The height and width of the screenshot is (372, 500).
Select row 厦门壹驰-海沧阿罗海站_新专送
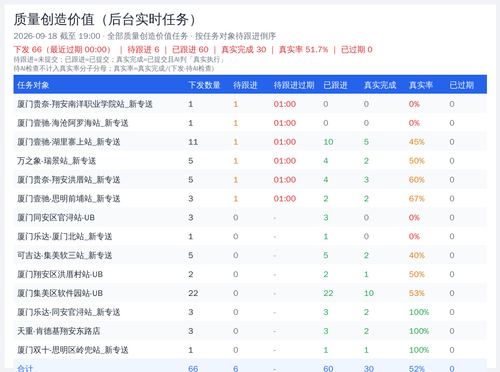point(250,123)
